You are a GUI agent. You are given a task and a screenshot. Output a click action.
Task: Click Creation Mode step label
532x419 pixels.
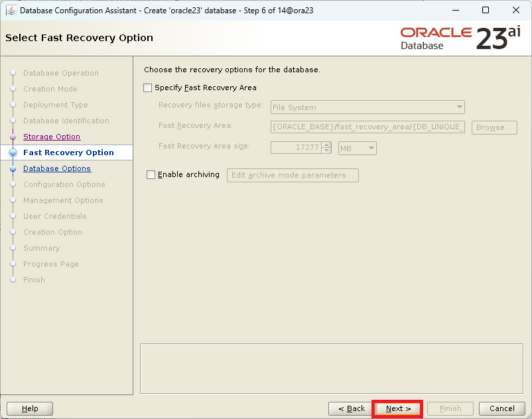click(x=50, y=89)
